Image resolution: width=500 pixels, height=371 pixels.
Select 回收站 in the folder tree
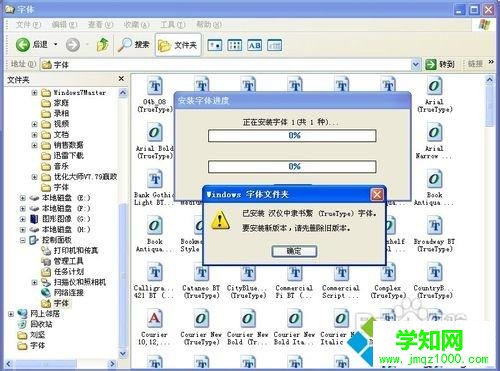(41, 324)
